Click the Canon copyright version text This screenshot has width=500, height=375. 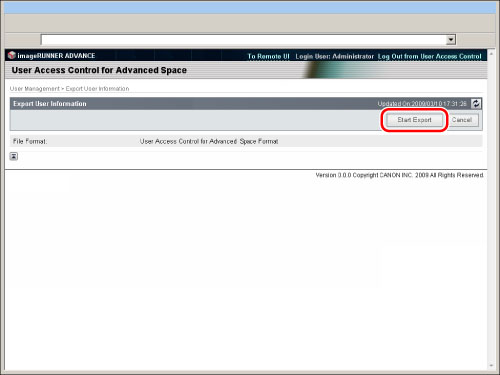pos(399,175)
